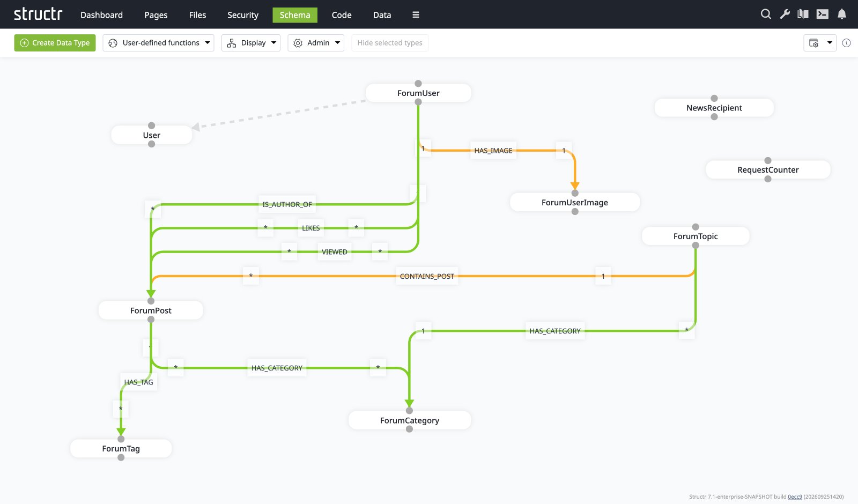Open the Pages section
Viewport: 858px width, 504px height.
tap(156, 15)
